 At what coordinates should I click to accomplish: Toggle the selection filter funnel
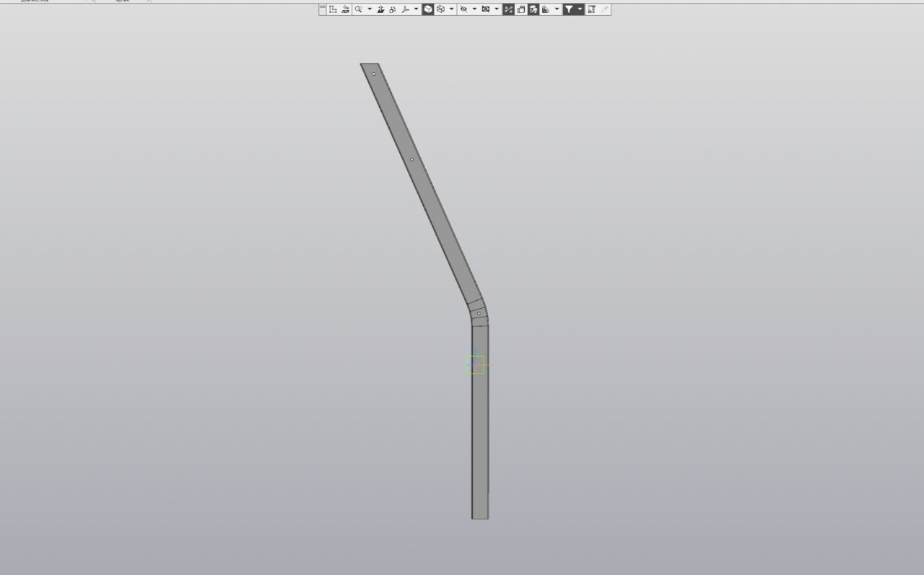(x=569, y=9)
